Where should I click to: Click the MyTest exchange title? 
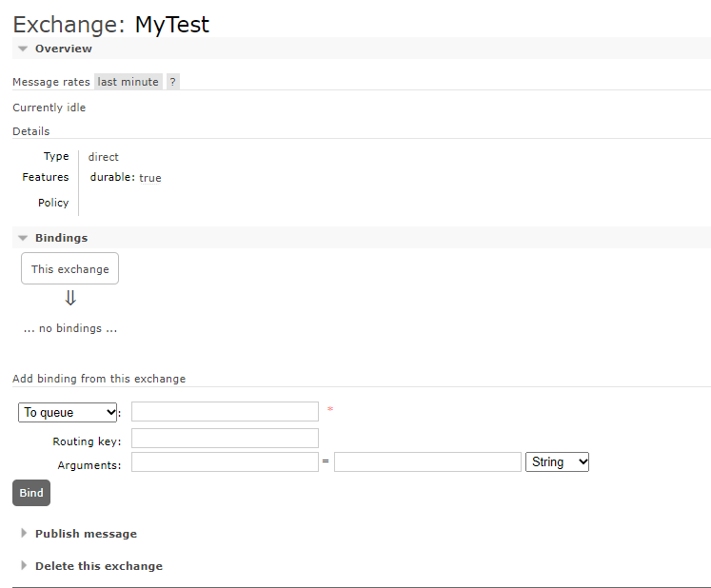click(172, 24)
